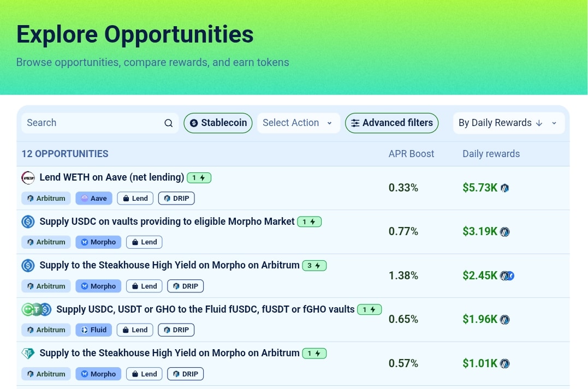Image resolution: width=588 pixels, height=389 pixels.
Task: Click the Arbitrum reward icon next to $1.96K
Action: [505, 319]
